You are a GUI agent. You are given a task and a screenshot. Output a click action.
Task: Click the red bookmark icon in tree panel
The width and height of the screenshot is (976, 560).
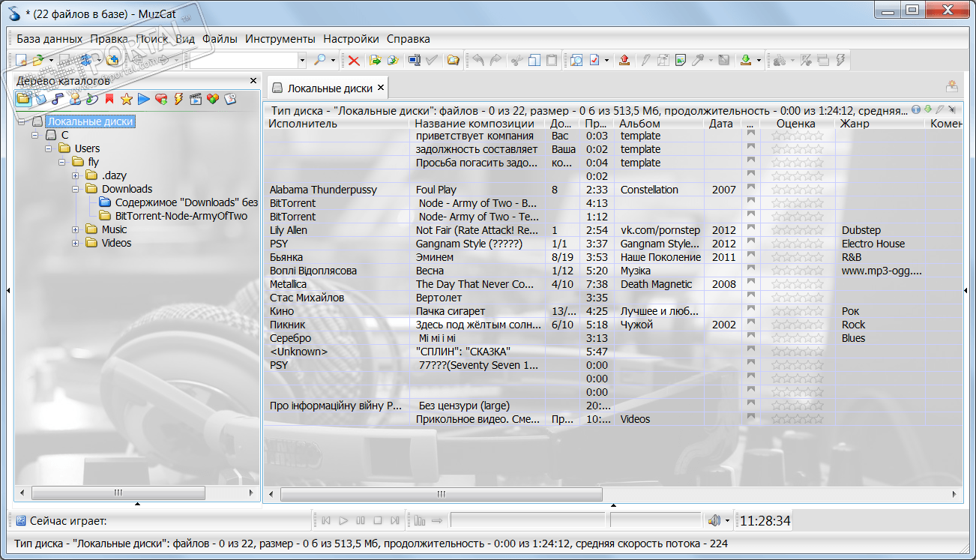coord(109,99)
